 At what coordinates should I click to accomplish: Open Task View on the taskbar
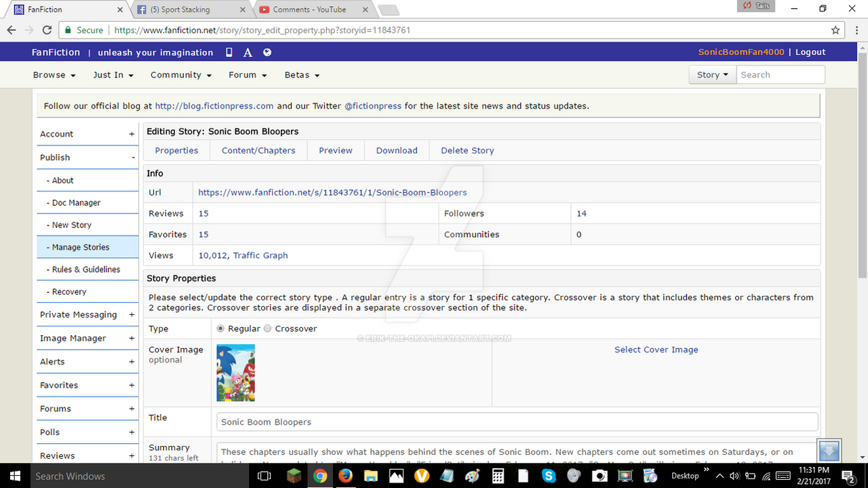point(265,476)
